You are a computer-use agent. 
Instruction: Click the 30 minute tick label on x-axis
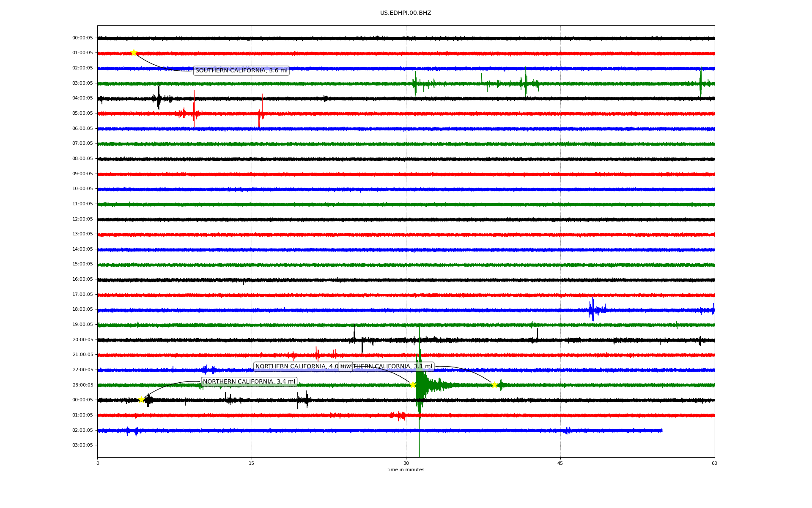[406, 463]
